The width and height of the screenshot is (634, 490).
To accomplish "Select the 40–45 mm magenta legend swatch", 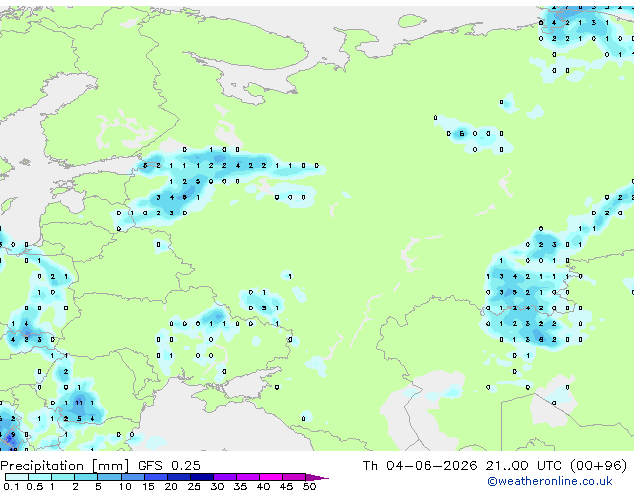I will click(270, 477).
